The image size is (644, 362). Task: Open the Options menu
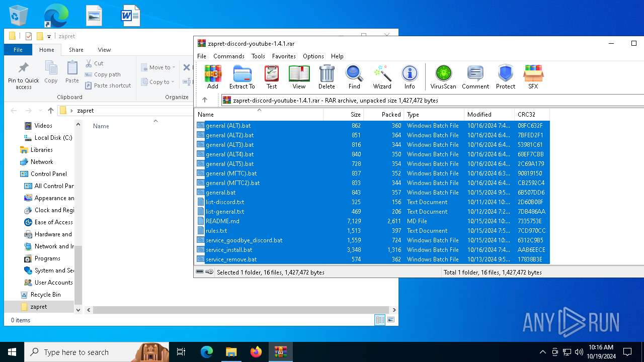[313, 56]
